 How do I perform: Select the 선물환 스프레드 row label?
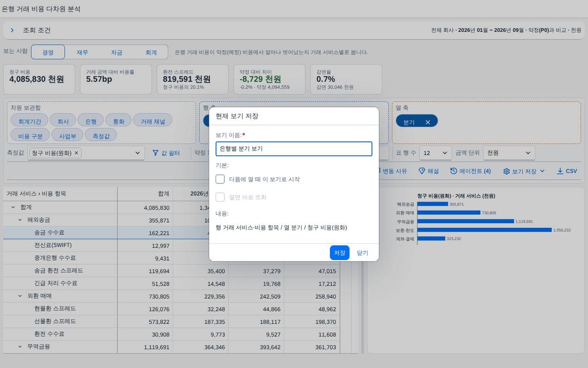[x=55, y=321]
